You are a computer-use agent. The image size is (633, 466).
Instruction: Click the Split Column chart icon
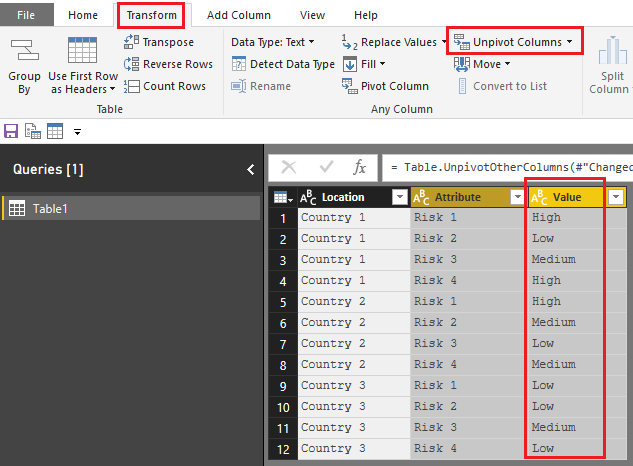612,50
